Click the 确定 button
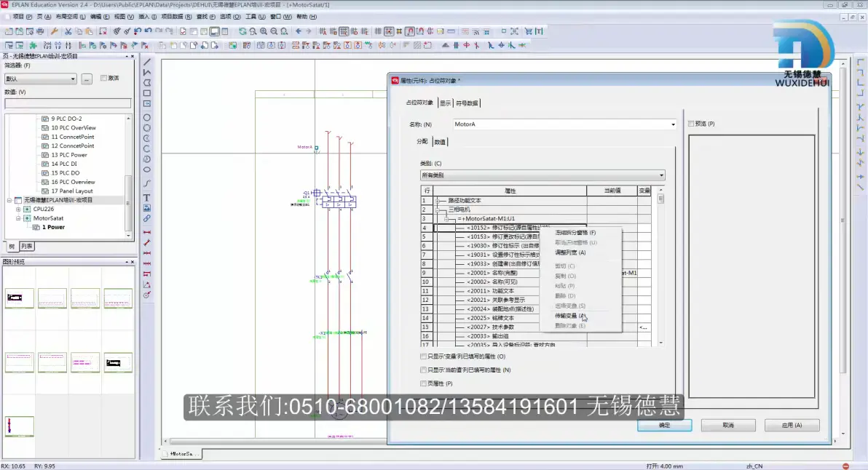 point(664,425)
